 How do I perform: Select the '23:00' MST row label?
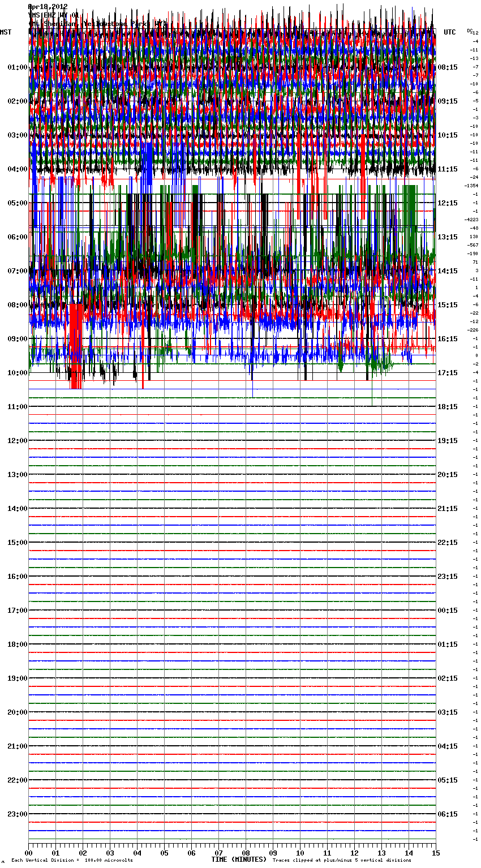(18, 814)
